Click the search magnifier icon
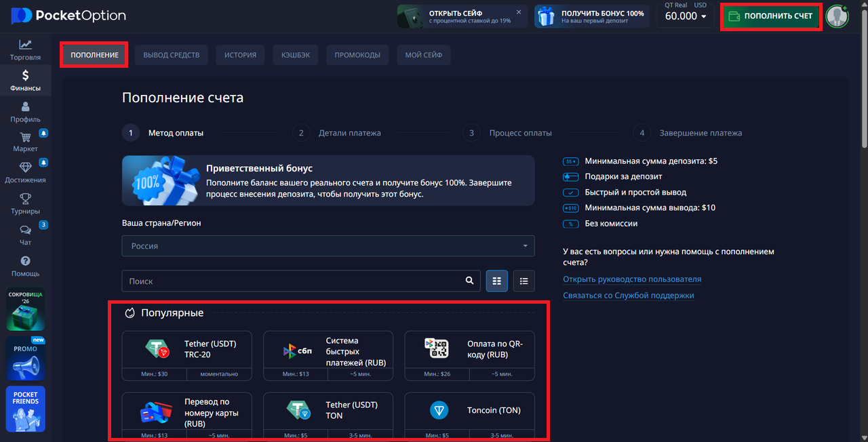Image resolution: width=868 pixels, height=442 pixels. 470,281
